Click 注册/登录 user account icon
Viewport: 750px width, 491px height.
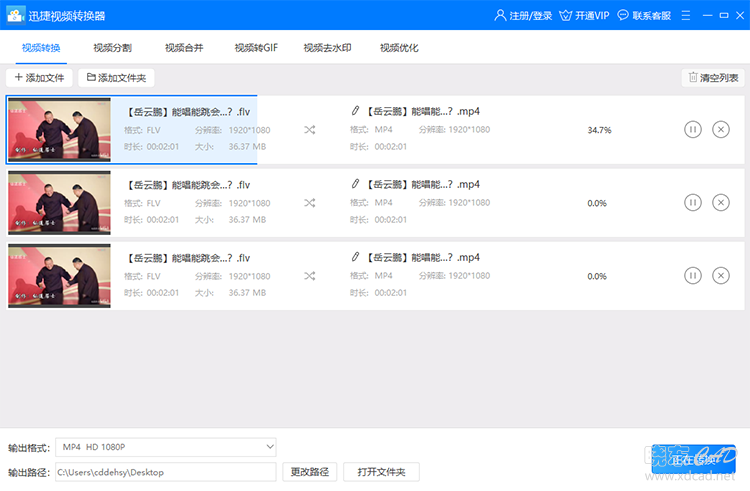500,16
